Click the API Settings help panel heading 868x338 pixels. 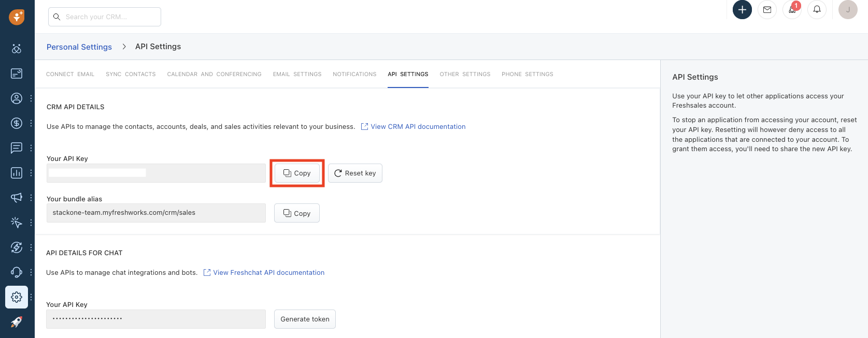pos(695,77)
